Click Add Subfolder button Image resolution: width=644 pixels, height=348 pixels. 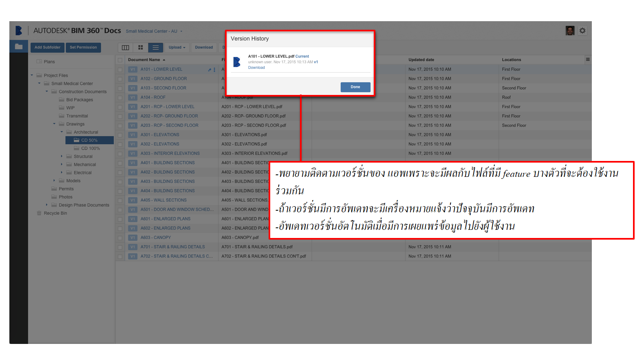tap(47, 48)
